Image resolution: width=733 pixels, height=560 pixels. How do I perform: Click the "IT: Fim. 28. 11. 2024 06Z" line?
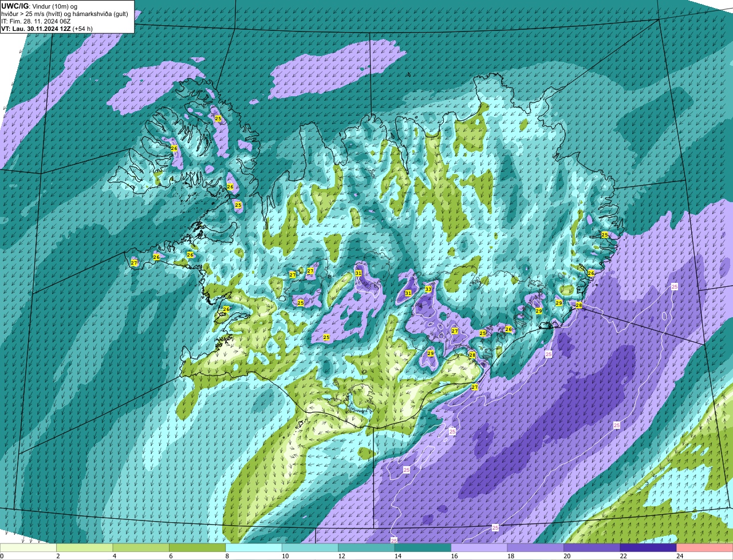[x=36, y=21]
